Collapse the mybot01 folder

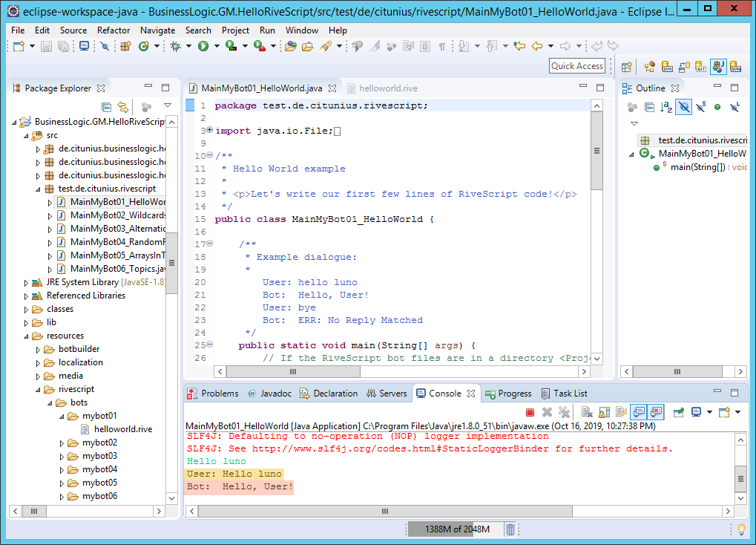62,416
